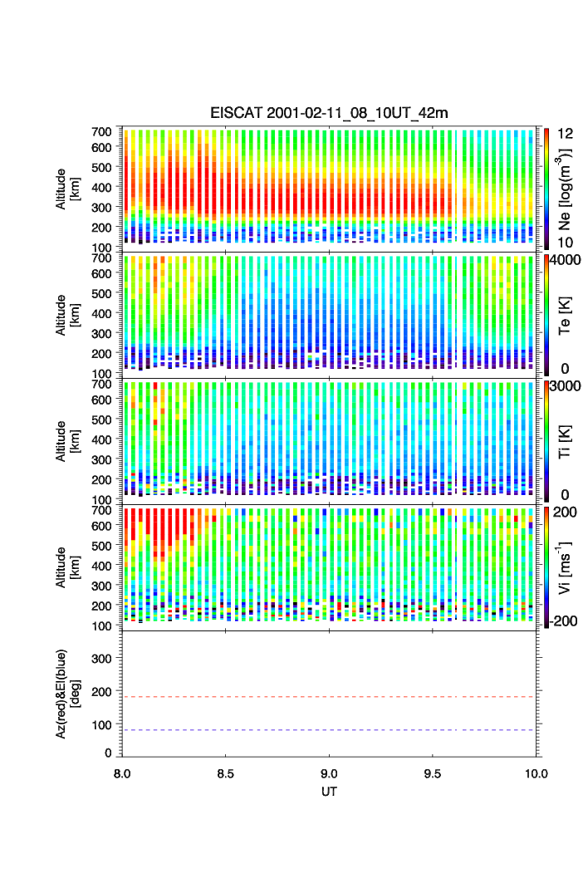Select the 10.0 tick label on the UT axis
The width and height of the screenshot is (588, 883).
tap(536, 773)
